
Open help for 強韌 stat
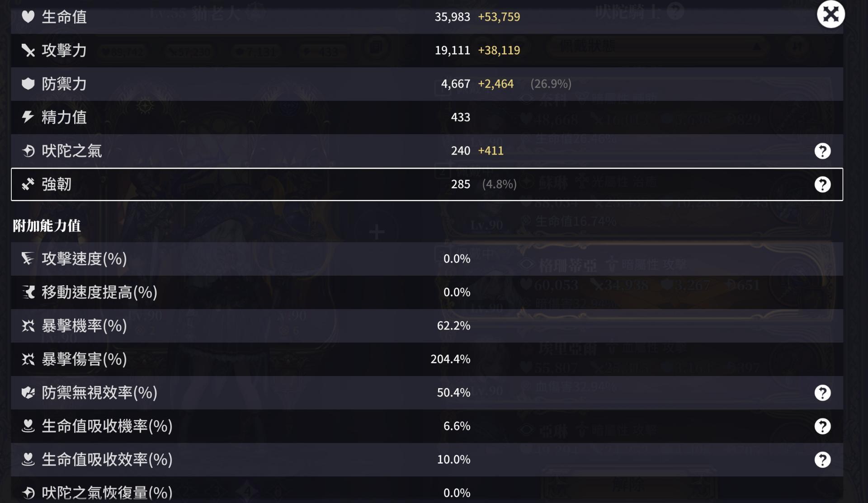pyautogui.click(x=822, y=184)
